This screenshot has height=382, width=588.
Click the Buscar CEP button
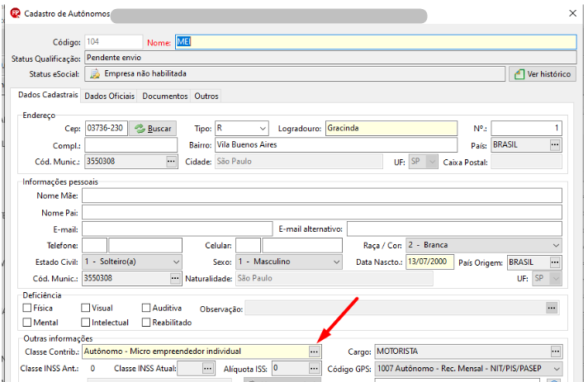pos(153,129)
